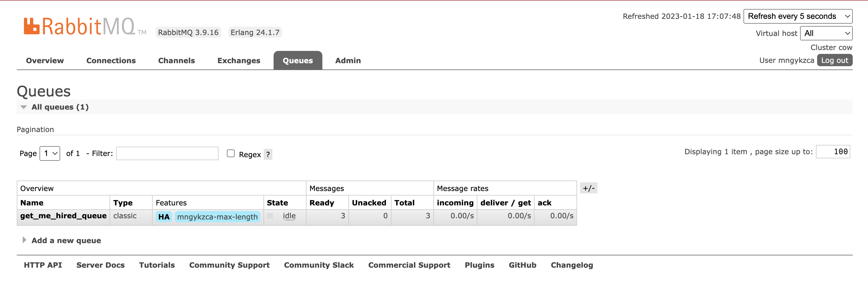This screenshot has width=868, height=297.
Task: Sort by State column header
Action: (x=277, y=203)
